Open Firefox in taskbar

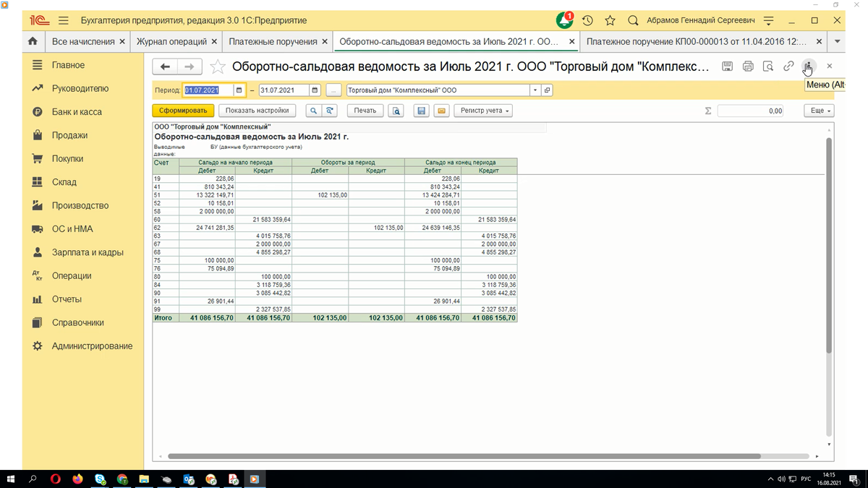(x=77, y=479)
